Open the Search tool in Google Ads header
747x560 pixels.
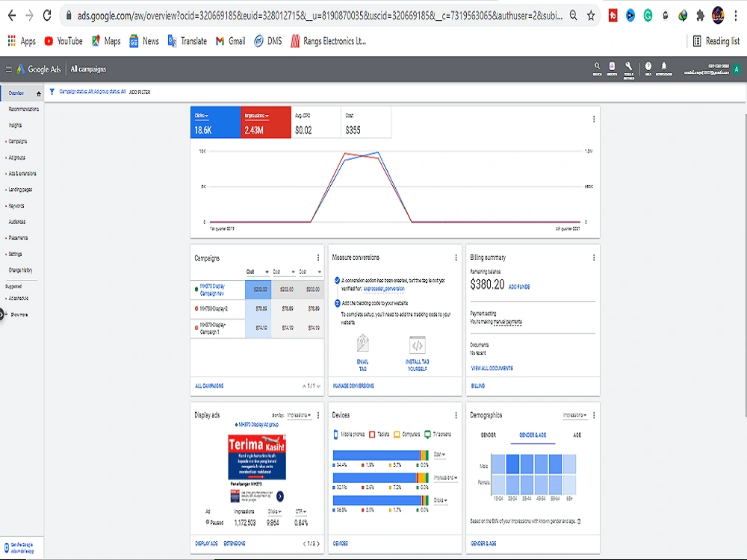pyautogui.click(x=597, y=69)
